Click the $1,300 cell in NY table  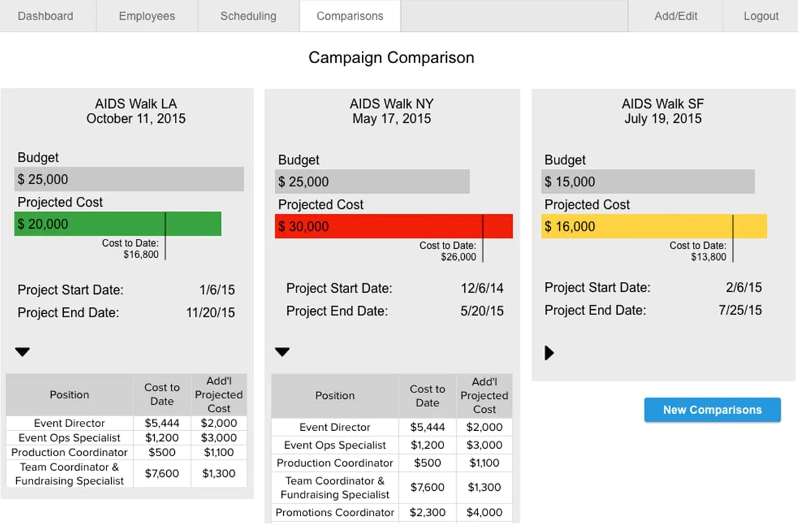[x=484, y=487]
